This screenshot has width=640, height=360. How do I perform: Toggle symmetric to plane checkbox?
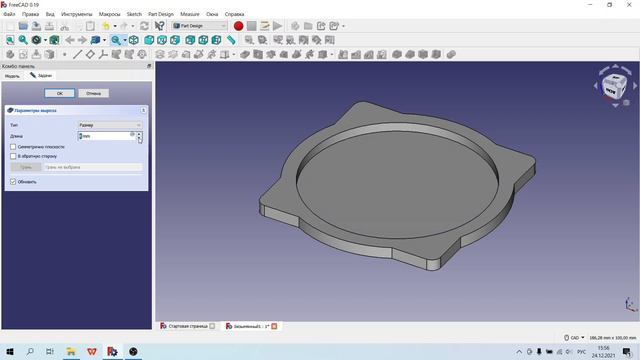click(13, 147)
